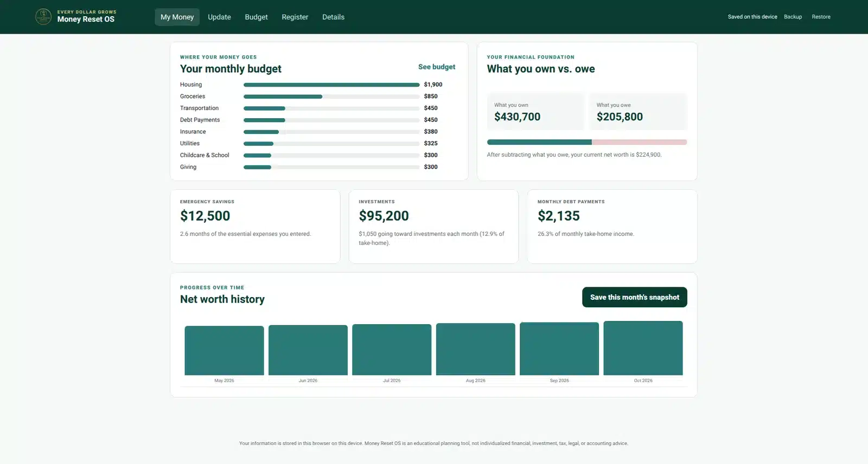Select the Sep 2026 net worth bar
Image resolution: width=868 pixels, height=464 pixels.
[559, 349]
